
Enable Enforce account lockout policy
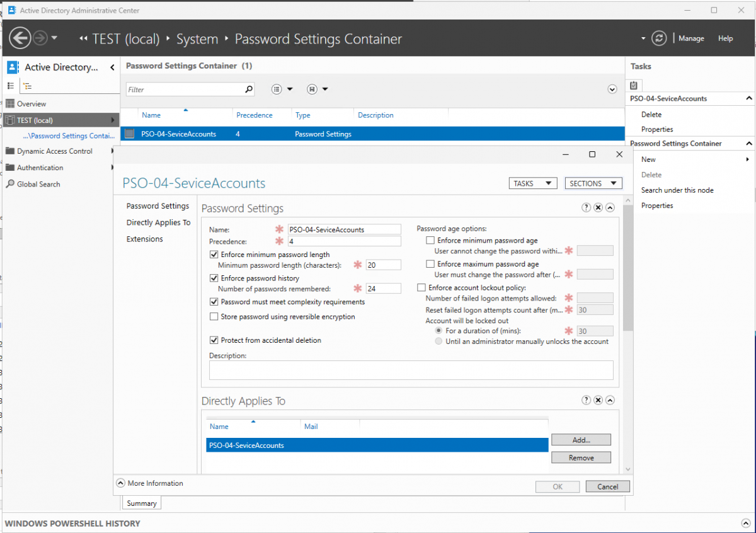tap(421, 288)
